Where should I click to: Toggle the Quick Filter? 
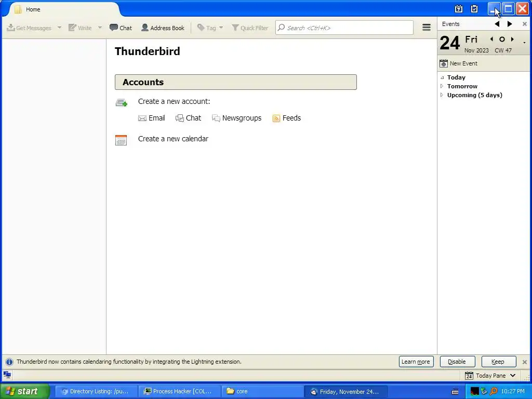point(250,28)
